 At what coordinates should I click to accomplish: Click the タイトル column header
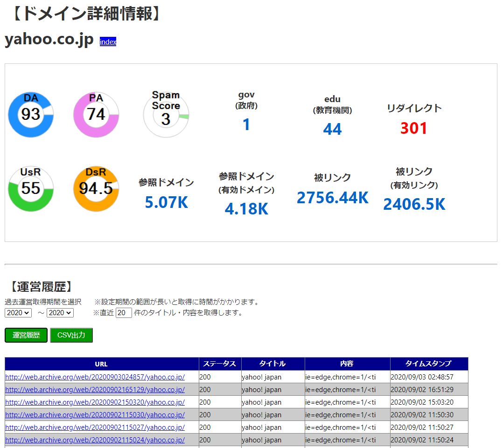273,364
